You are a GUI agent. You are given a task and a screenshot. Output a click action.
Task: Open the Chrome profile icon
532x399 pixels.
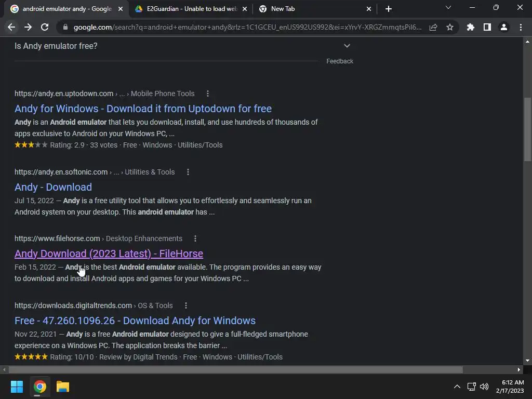click(504, 27)
